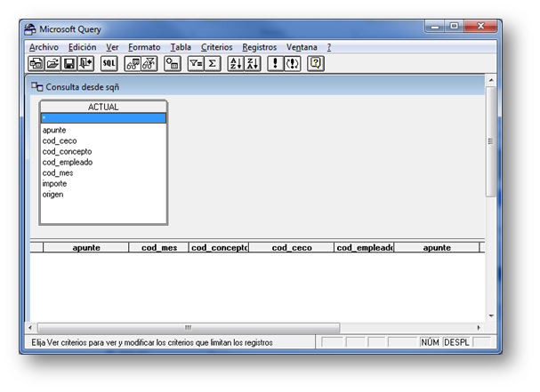Minimize the Microsoft Query window
The width and height of the screenshot is (540, 392).
pos(435,27)
